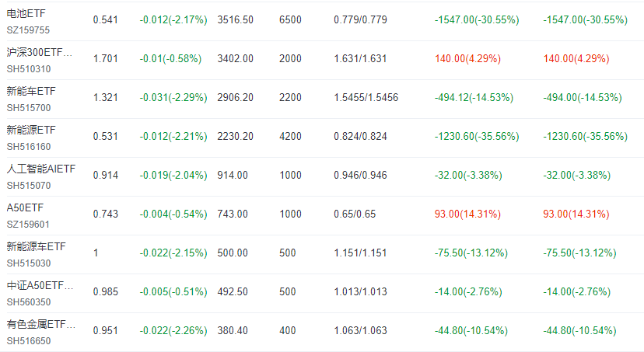
Task: Select change -0.005(-0.51%)
Action: click(x=173, y=291)
